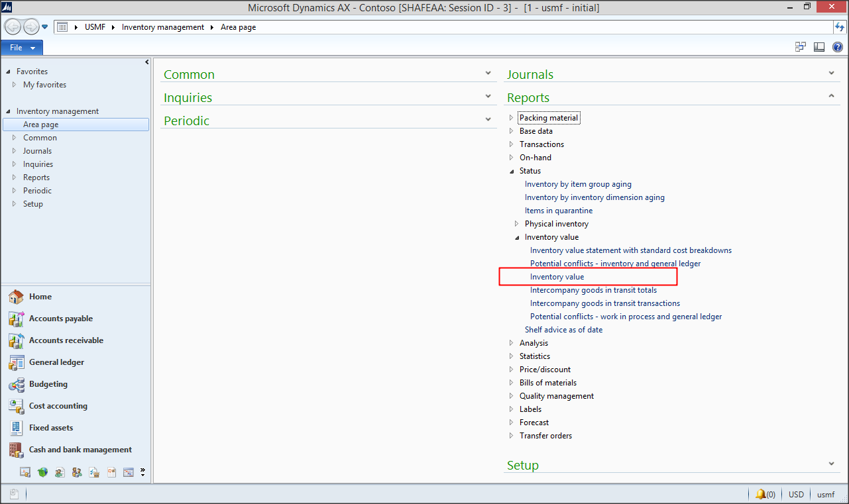Image resolution: width=849 pixels, height=504 pixels.
Task: Click Area page in the breadcrumb
Action: pyautogui.click(x=238, y=27)
